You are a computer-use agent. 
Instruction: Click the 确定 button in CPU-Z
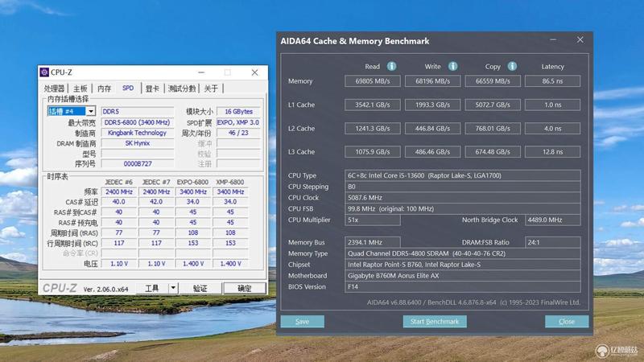pyautogui.click(x=245, y=288)
